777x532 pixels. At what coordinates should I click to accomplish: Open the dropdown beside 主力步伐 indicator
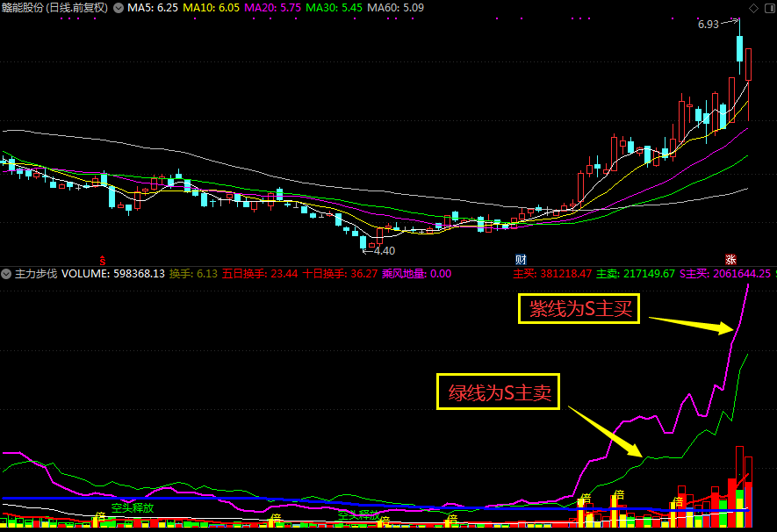[6, 274]
